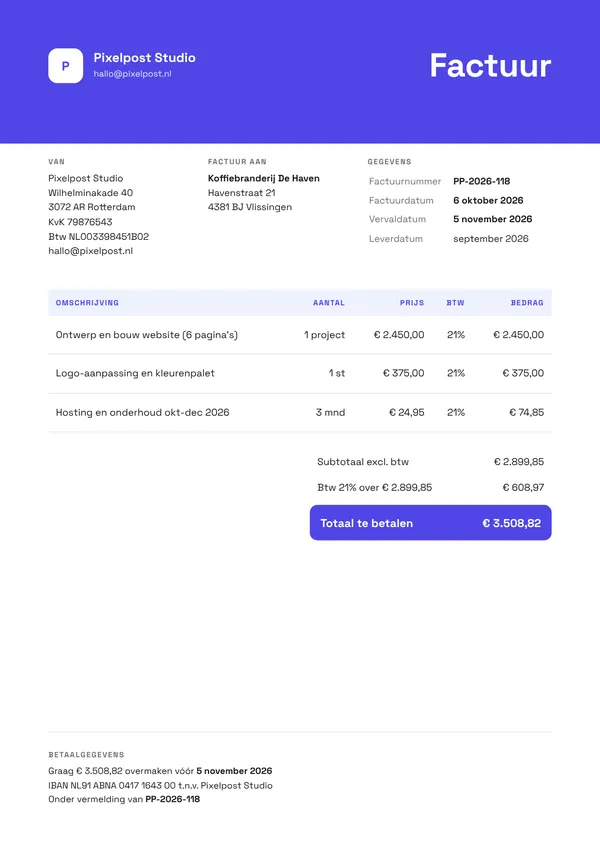Click the FACTUUR AAN label
600x849 pixels.
pyautogui.click(x=237, y=161)
